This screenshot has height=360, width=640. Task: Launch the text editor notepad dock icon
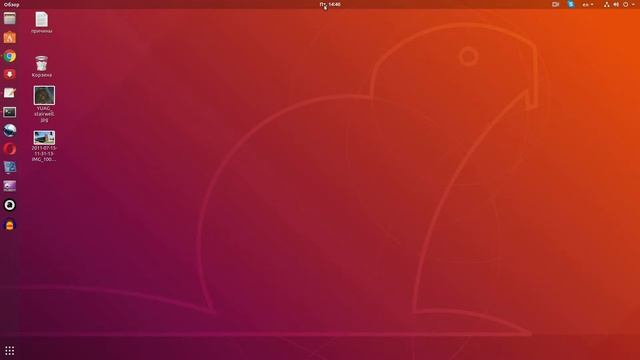[10, 93]
